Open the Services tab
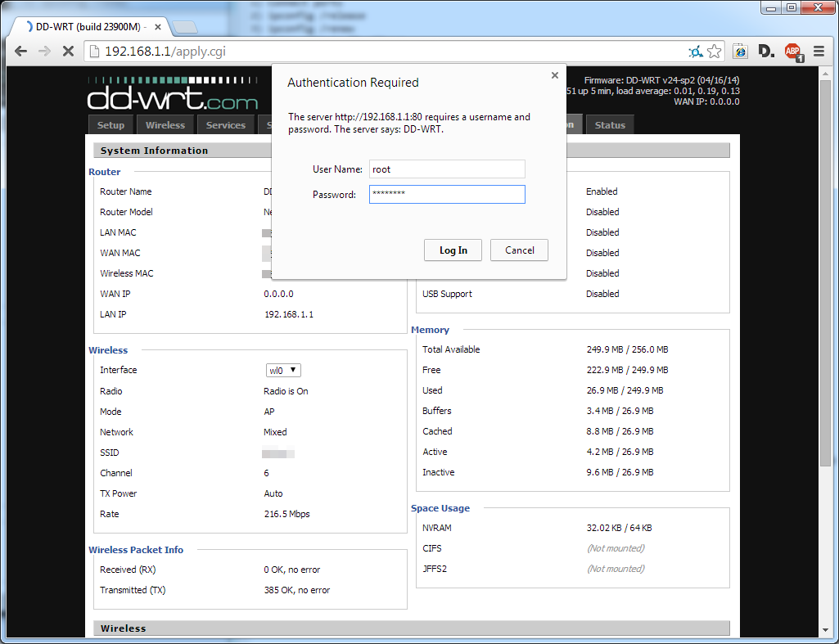Viewport: 839px width, 644px height. click(x=226, y=124)
